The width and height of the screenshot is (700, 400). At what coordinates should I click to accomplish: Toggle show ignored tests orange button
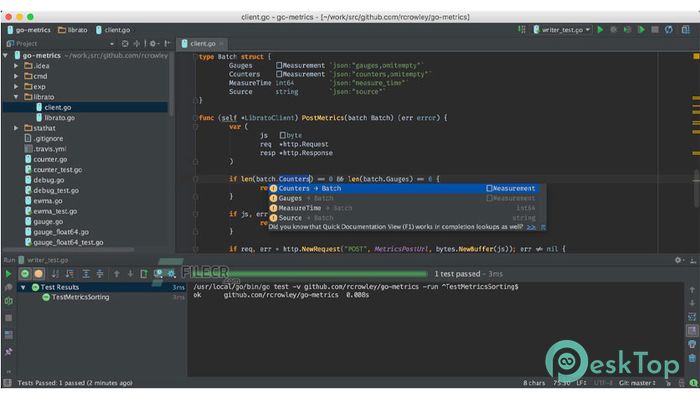click(x=39, y=274)
